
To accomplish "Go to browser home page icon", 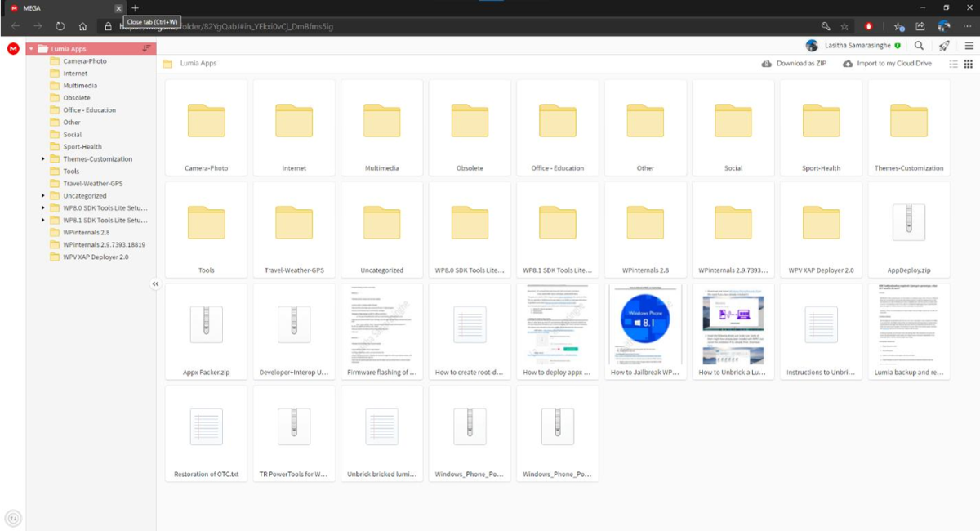I will [83, 26].
